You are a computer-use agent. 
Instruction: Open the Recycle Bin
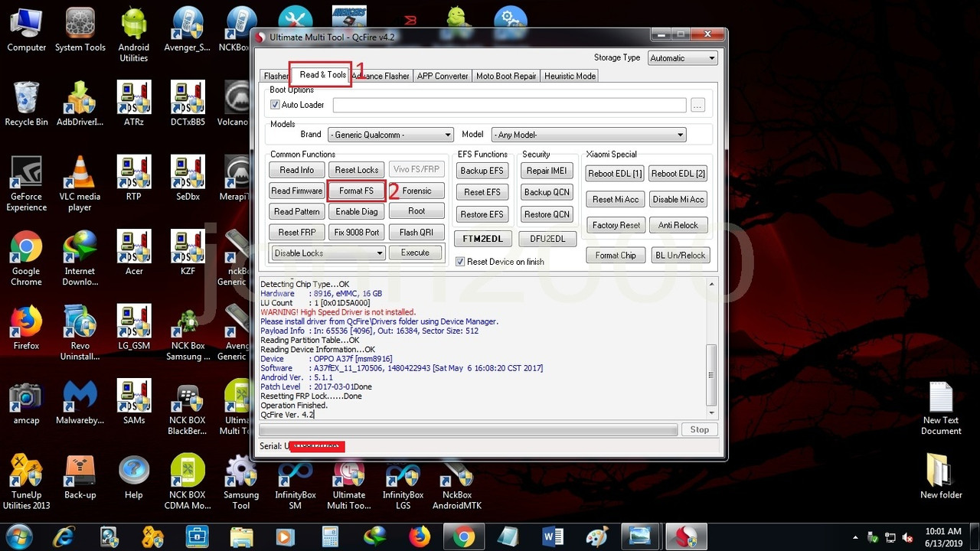point(26,104)
